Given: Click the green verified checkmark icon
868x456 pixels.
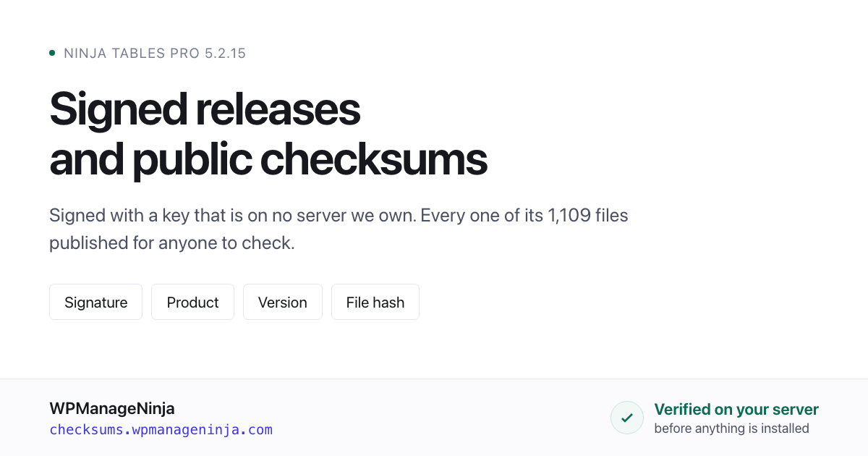Looking at the screenshot, I should pos(627,418).
